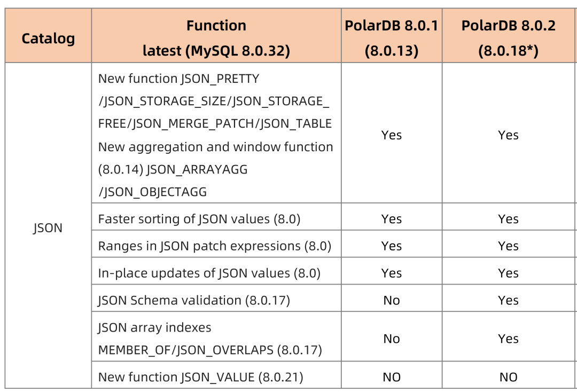This screenshot has height=392, width=577.
Task: Click the JSON catalog cell
Action: (48, 228)
